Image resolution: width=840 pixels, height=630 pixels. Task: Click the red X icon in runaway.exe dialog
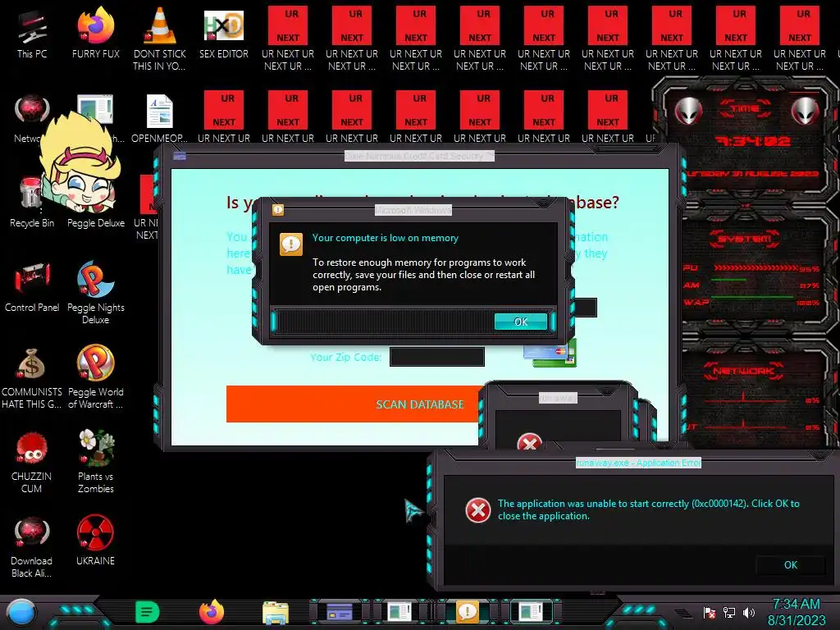coord(478,510)
